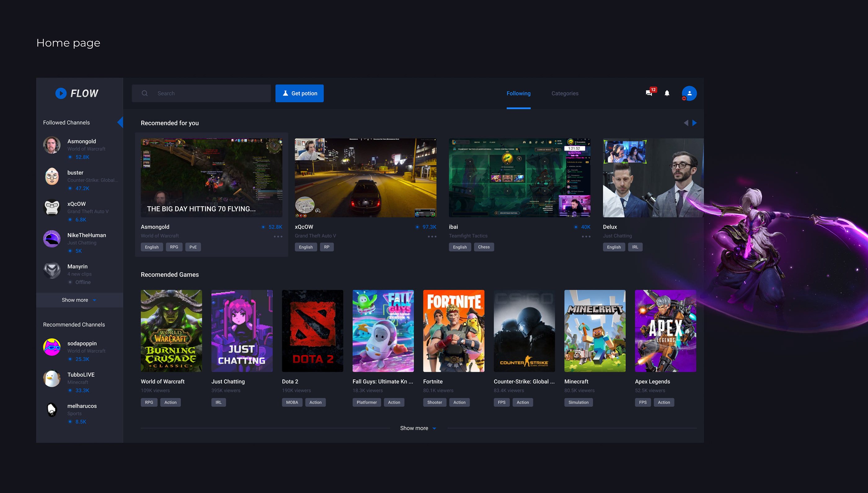This screenshot has height=493, width=868.
Task: Open three-dot menu on ibai stream
Action: (586, 236)
